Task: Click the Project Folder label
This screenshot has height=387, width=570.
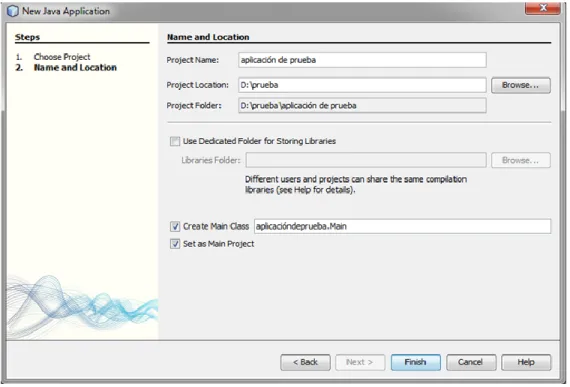Action: coord(194,105)
